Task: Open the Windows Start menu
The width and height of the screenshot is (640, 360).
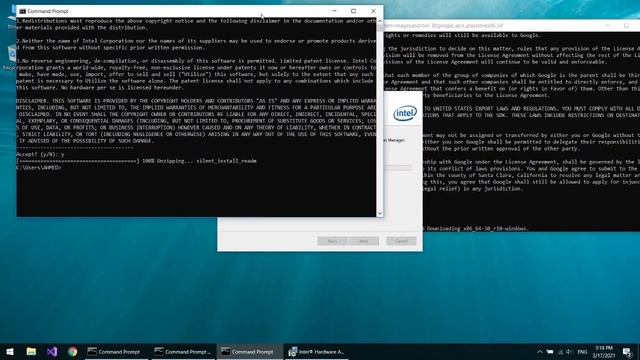Action: click(10, 351)
